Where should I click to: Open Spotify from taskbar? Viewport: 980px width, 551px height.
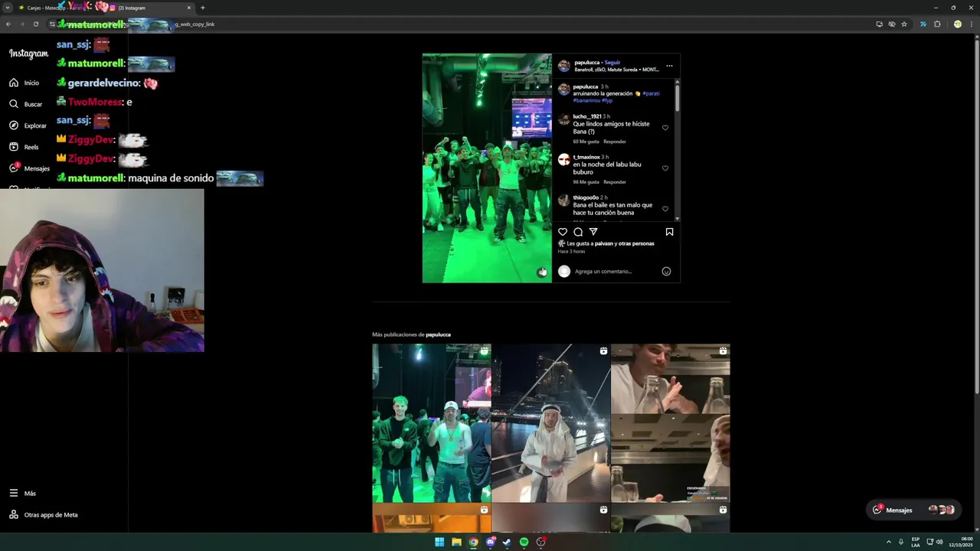(x=524, y=542)
